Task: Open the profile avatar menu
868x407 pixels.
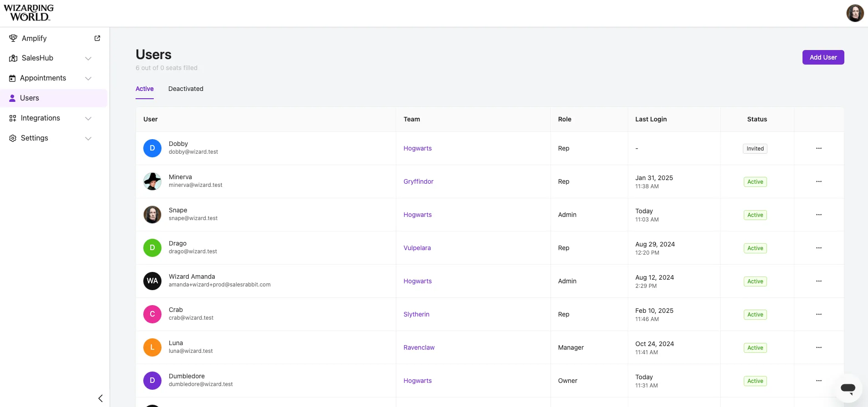Action: 855,13
